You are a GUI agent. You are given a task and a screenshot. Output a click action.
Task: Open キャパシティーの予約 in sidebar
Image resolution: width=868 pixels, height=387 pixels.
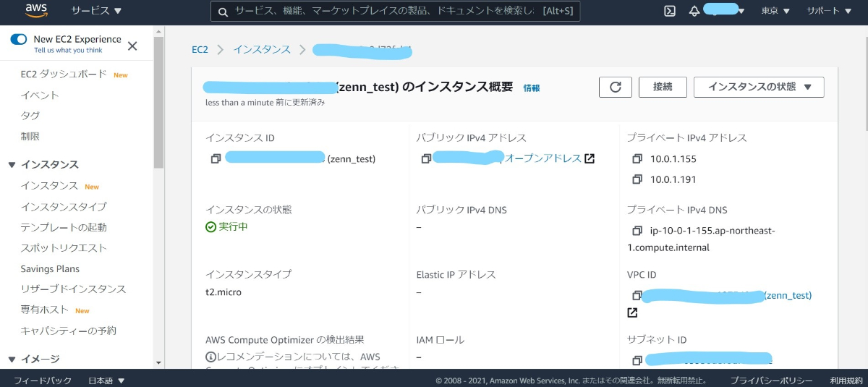point(68,331)
